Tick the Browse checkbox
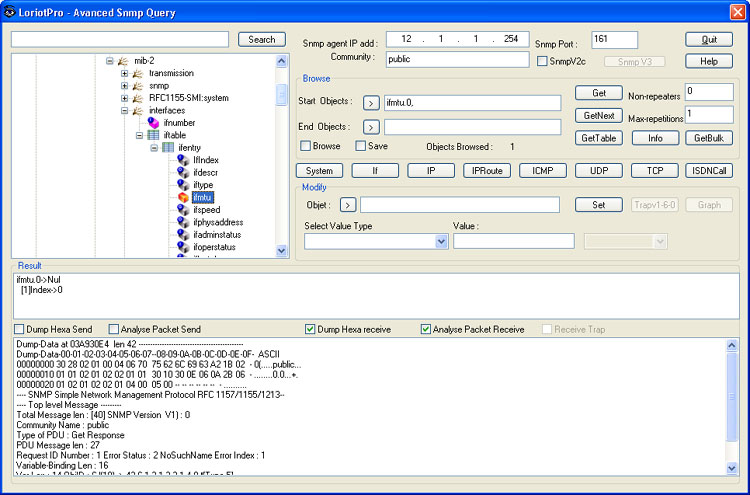Screen dimensions: 750x495 tap(305, 146)
